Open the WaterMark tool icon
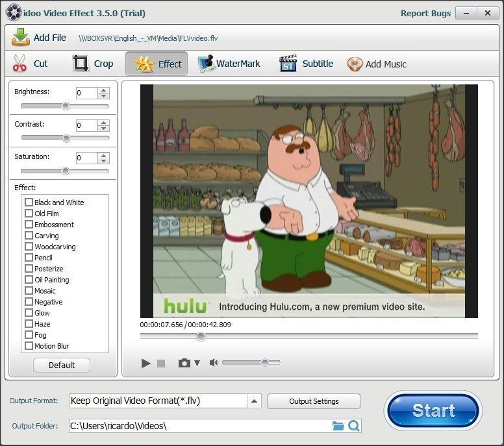The width and height of the screenshot is (504, 446). 206,64
